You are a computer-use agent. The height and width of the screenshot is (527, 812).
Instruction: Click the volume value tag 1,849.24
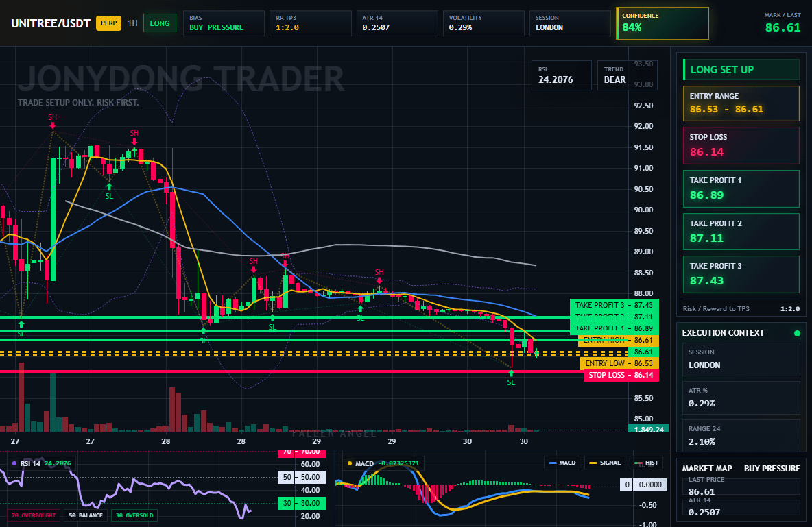648,428
